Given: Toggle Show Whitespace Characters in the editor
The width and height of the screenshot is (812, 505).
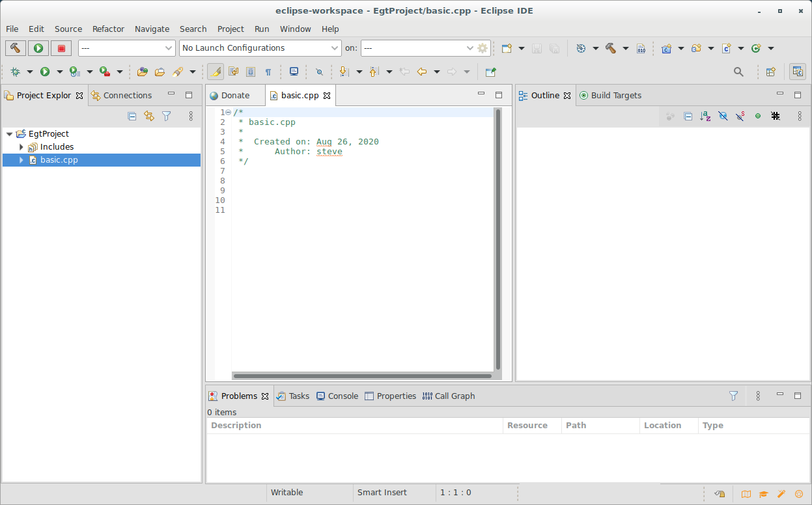Looking at the screenshot, I should click(268, 72).
